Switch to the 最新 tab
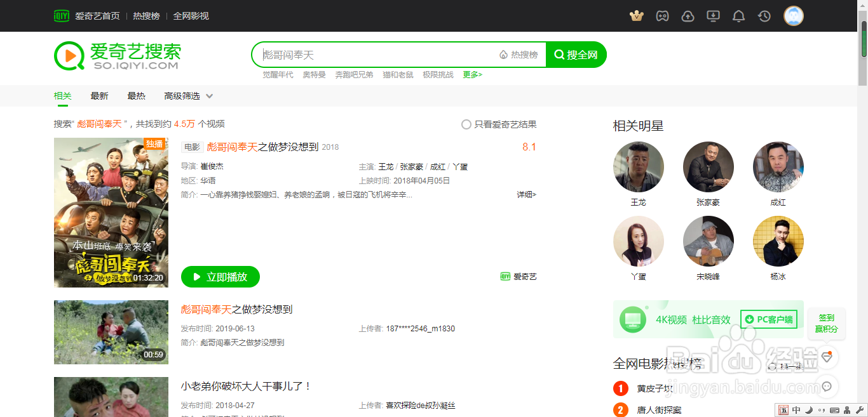 tap(100, 95)
